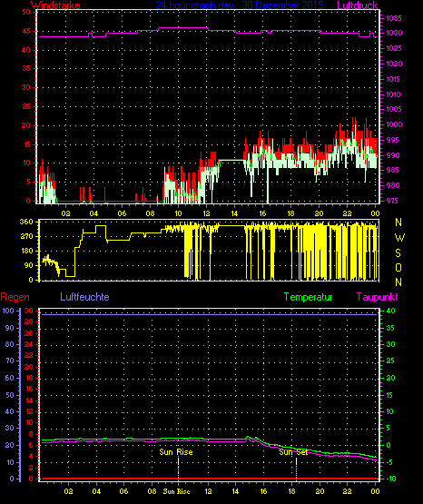Image resolution: width=423 pixels, height=504 pixels.
Task: Click the Temperatur legend label
Action: [x=308, y=297]
